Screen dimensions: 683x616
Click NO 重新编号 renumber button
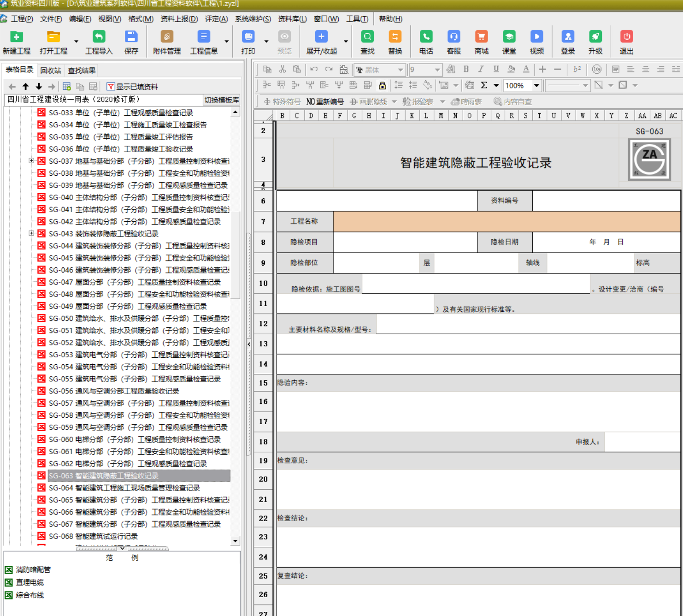tap(325, 102)
